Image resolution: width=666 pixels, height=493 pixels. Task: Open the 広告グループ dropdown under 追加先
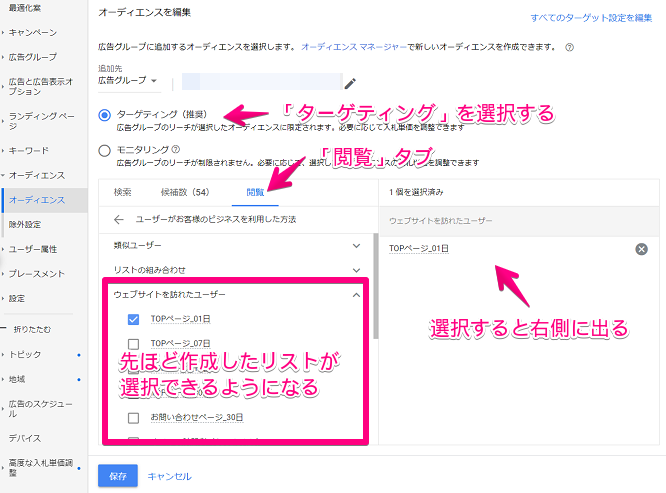coord(128,80)
